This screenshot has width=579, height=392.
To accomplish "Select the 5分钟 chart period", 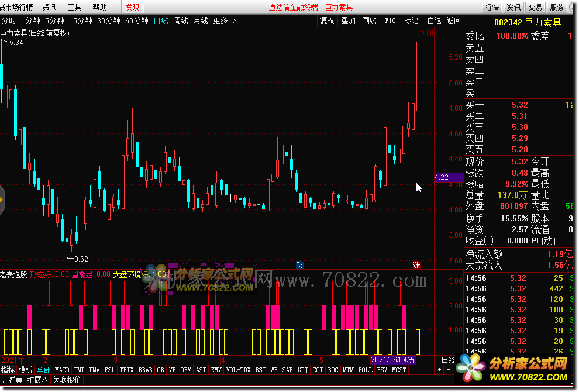I will (54, 20).
